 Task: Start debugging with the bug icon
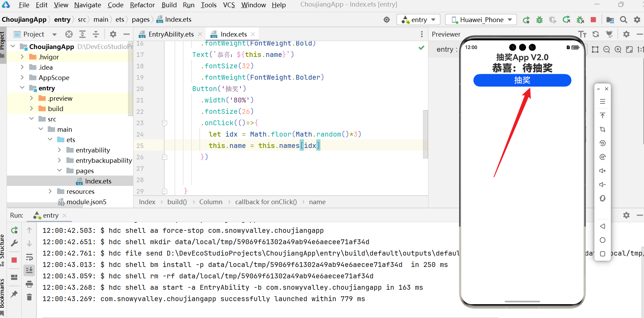(x=539, y=20)
